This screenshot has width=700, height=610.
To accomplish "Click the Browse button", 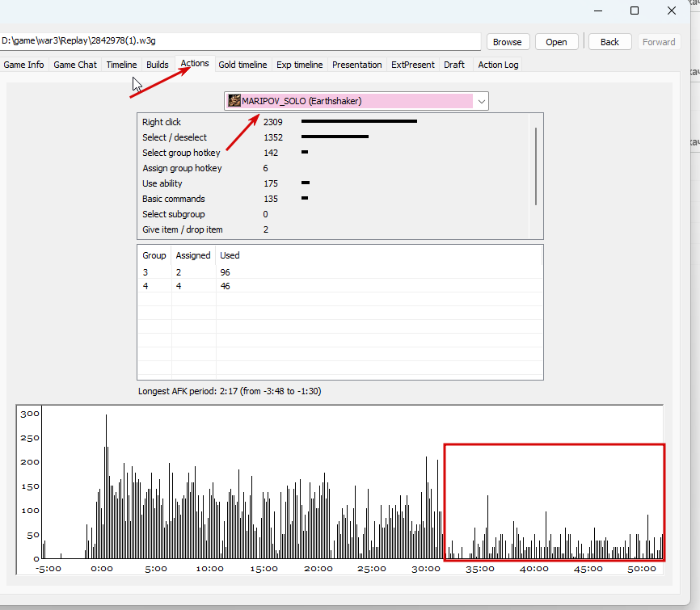I will pos(508,42).
